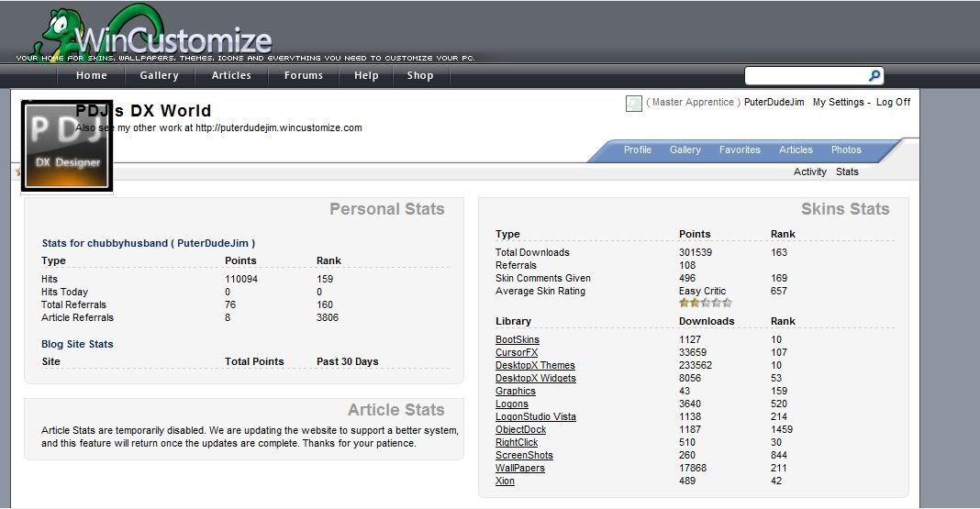This screenshot has height=509, width=980.
Task: Open the Activity sub-tab
Action: (810, 172)
